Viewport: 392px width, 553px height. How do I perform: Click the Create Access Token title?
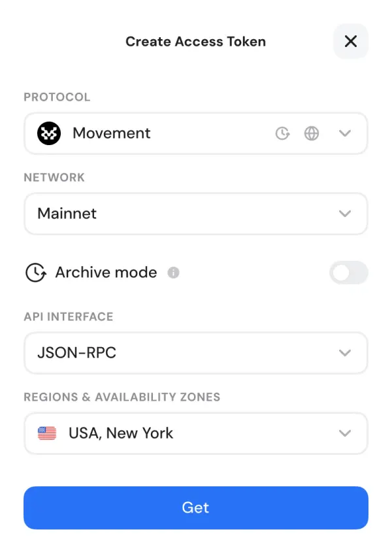tap(195, 41)
